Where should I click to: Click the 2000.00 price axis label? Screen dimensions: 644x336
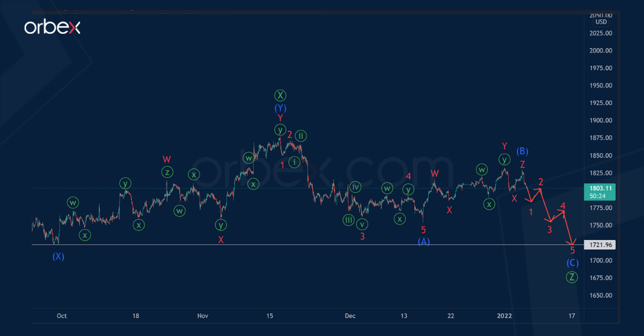[601, 51]
